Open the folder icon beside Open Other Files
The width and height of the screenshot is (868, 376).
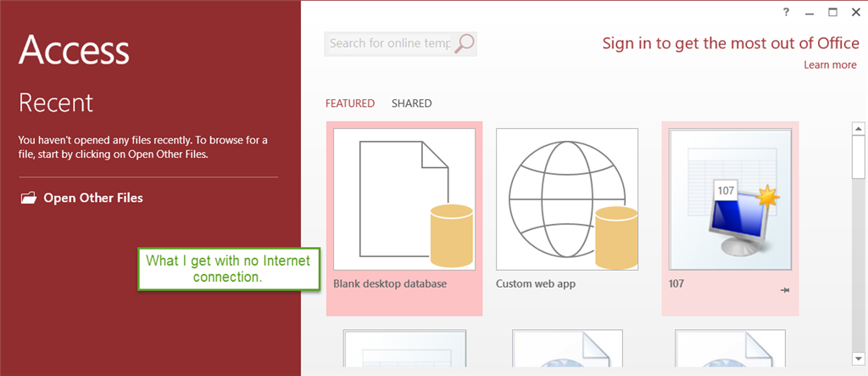[28, 198]
